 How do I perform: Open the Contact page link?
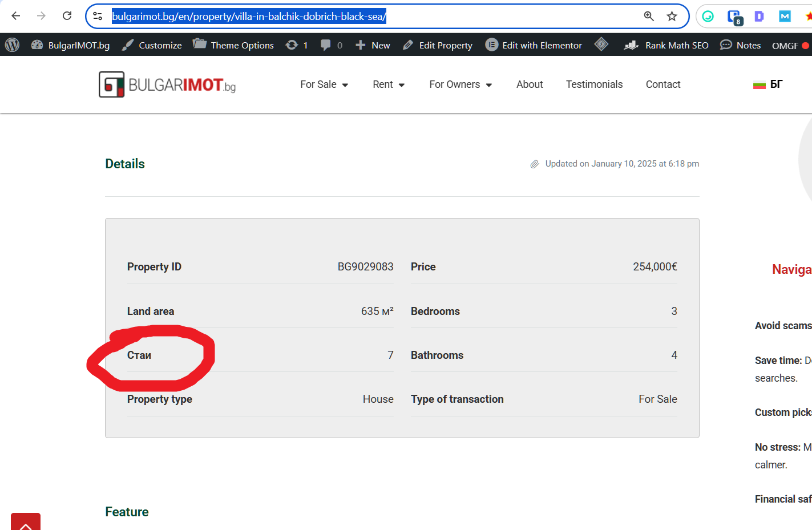663,84
